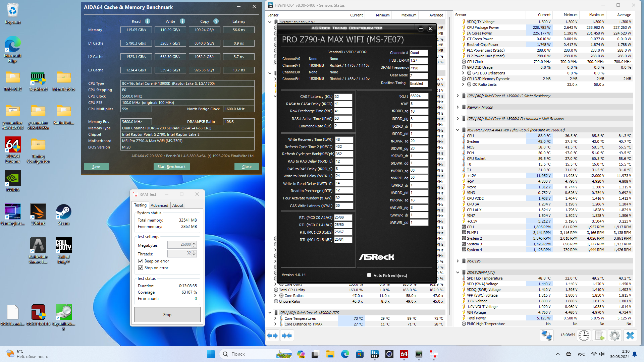Switch to the Testing tab in RAM Test

[x=140, y=205]
